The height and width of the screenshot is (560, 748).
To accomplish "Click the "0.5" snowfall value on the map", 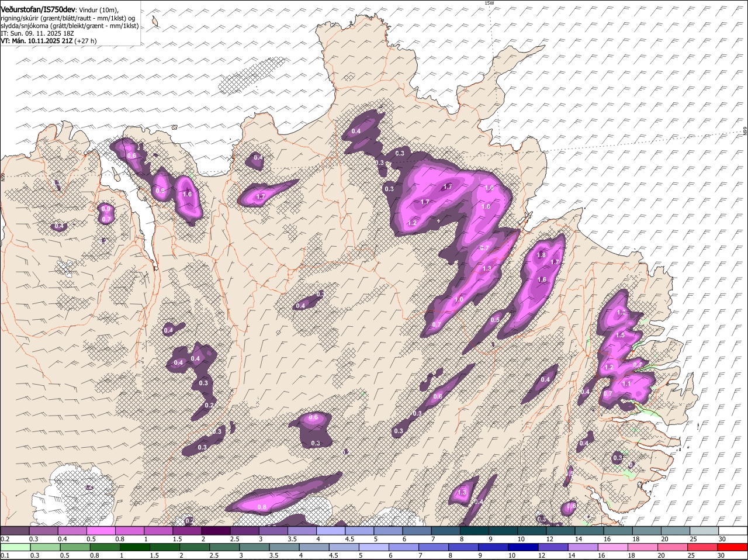I will (495, 320).
